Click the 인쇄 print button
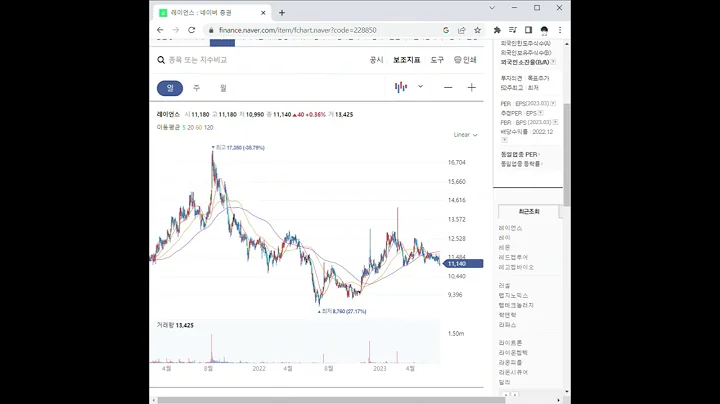The image size is (720, 404). tap(465, 60)
